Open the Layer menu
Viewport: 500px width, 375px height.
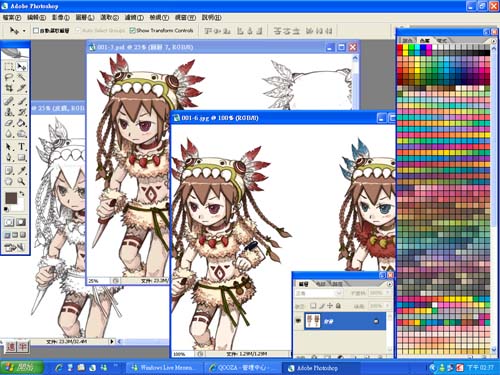point(85,17)
